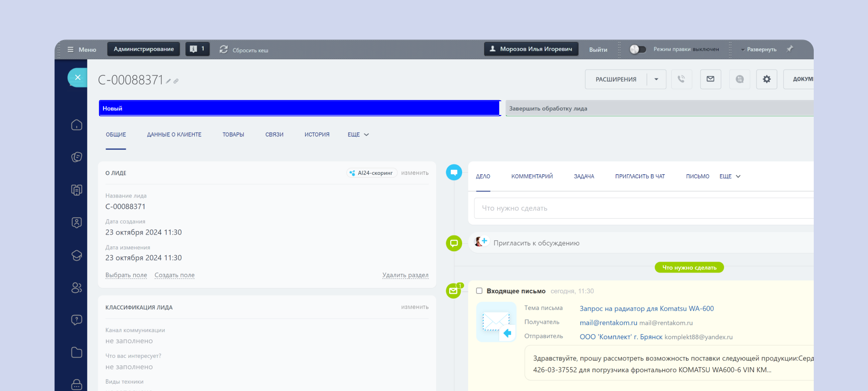Pin the admin panel with pin icon
The image size is (868, 391).
pyautogui.click(x=790, y=49)
